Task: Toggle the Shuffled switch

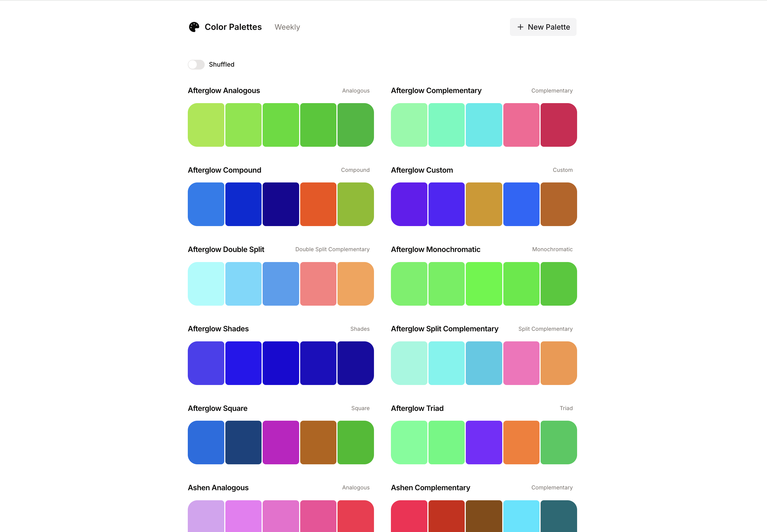Action: [196, 64]
